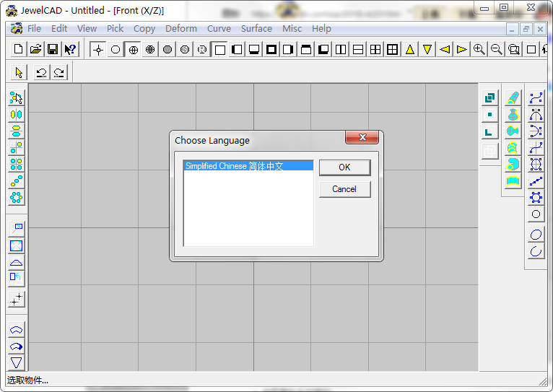Click the vertical split two-view icon

[341, 50]
